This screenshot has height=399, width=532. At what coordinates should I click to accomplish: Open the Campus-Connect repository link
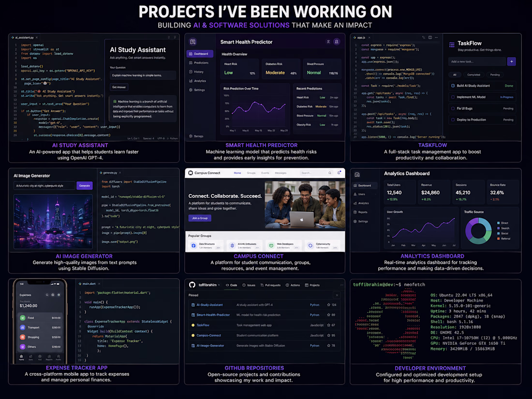coord(208,335)
